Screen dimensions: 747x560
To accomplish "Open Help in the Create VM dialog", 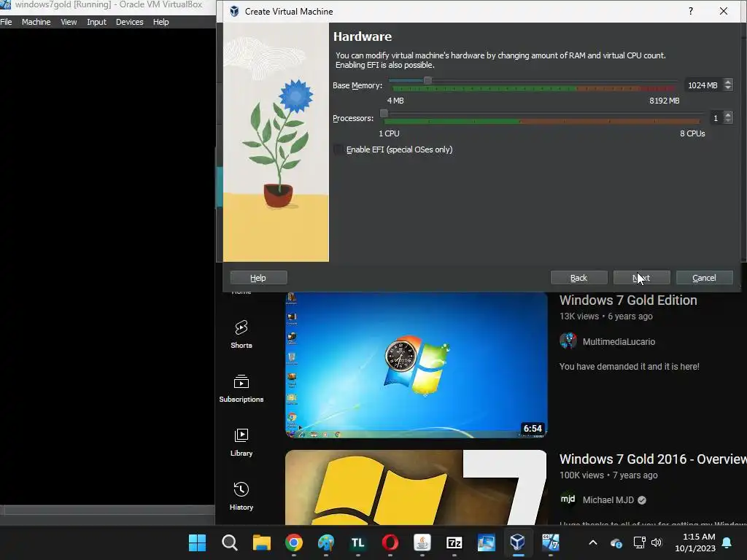I will [258, 278].
